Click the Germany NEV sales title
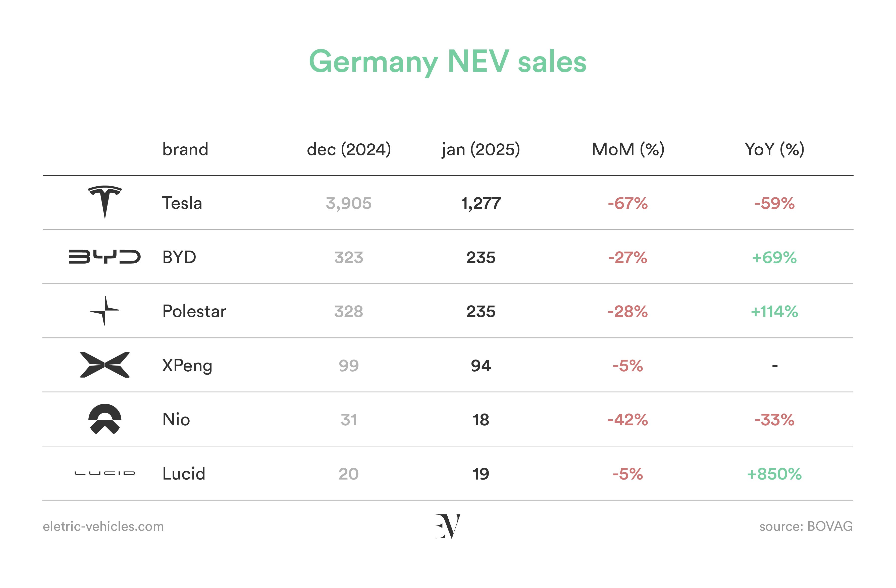The height and width of the screenshot is (588, 896). 448,62
